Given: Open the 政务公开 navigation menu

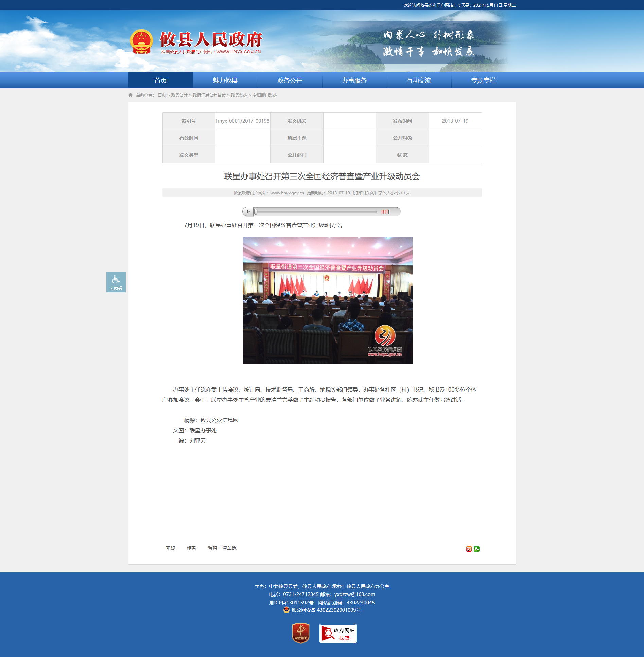Looking at the screenshot, I should 290,80.
